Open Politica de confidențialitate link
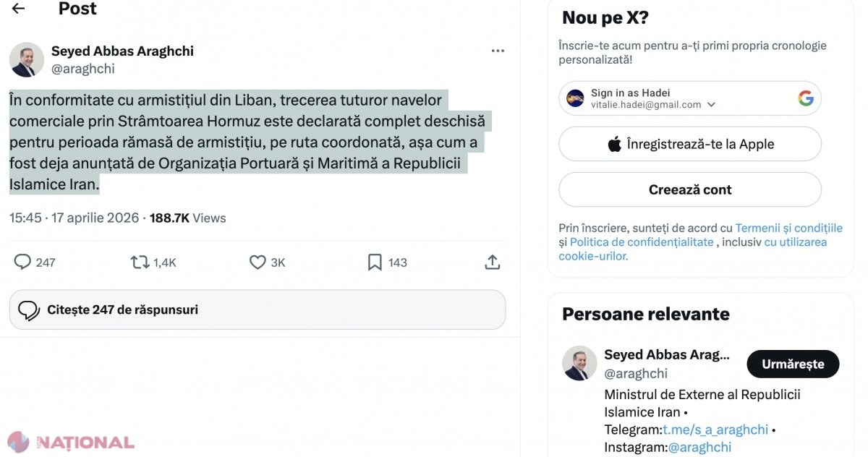 pyautogui.click(x=642, y=242)
